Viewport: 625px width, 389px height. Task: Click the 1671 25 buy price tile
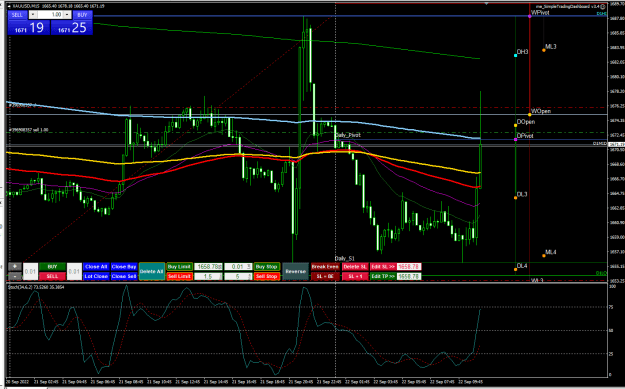tap(72, 28)
